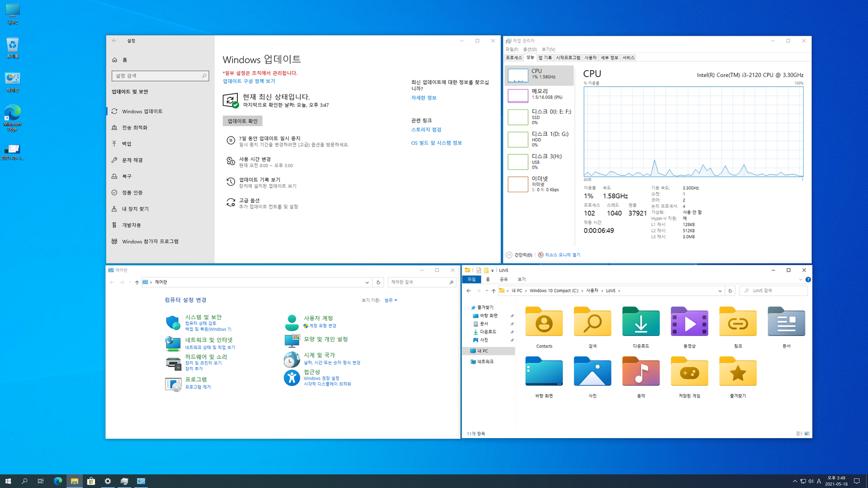Open the 자세한 정보 link
868x488 pixels.
424,98
